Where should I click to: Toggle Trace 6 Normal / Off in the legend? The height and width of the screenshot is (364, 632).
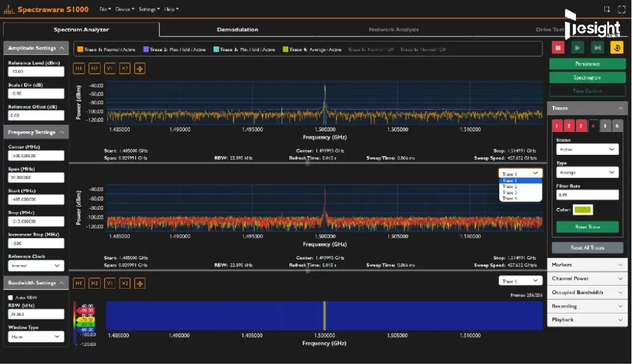point(423,49)
